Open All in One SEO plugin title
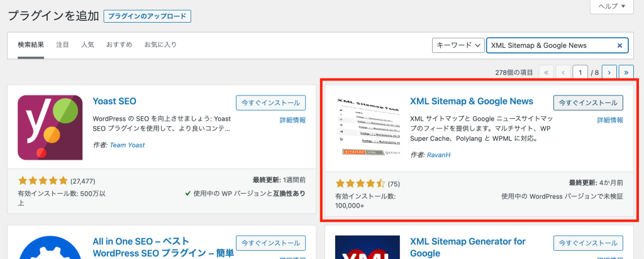 click(x=163, y=247)
